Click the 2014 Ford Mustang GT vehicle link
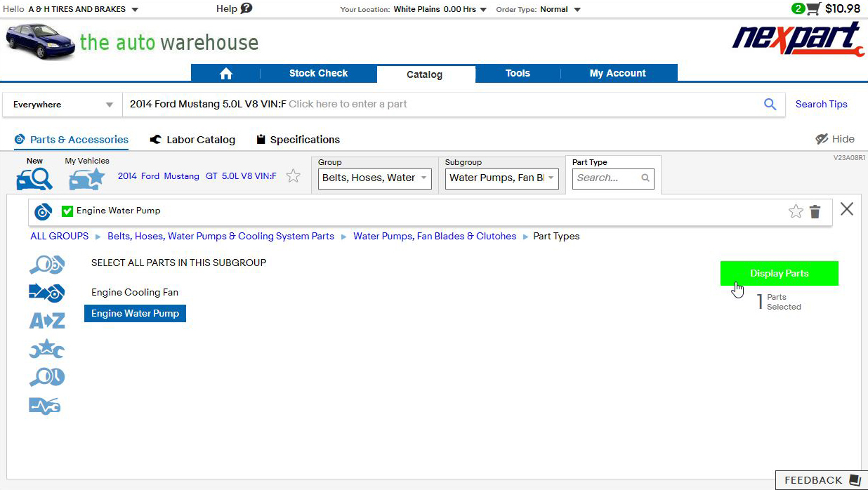 click(x=197, y=176)
